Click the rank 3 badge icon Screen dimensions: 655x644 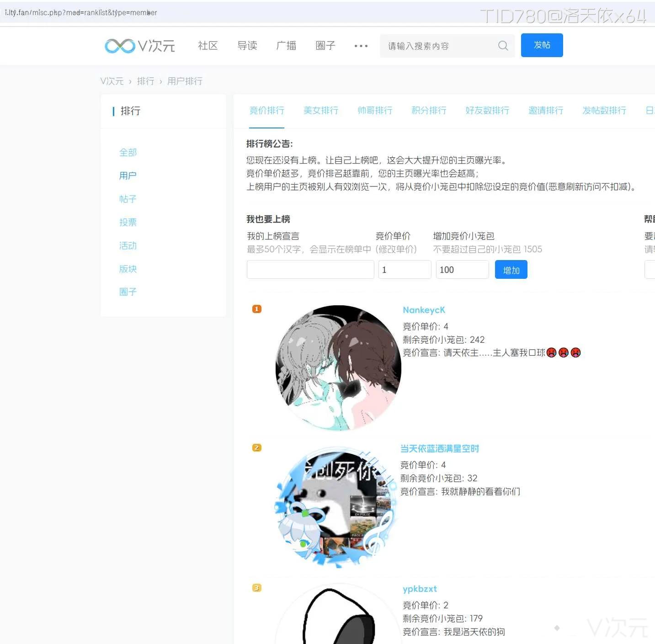[257, 588]
